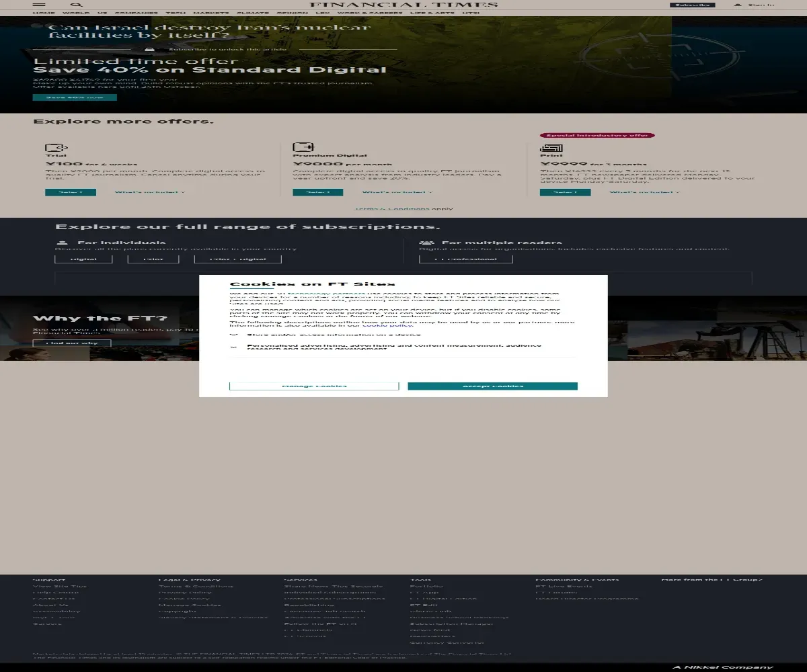Image resolution: width=807 pixels, height=672 pixels.
Task: Open the Terms & Conditions apply link
Action: (392, 208)
